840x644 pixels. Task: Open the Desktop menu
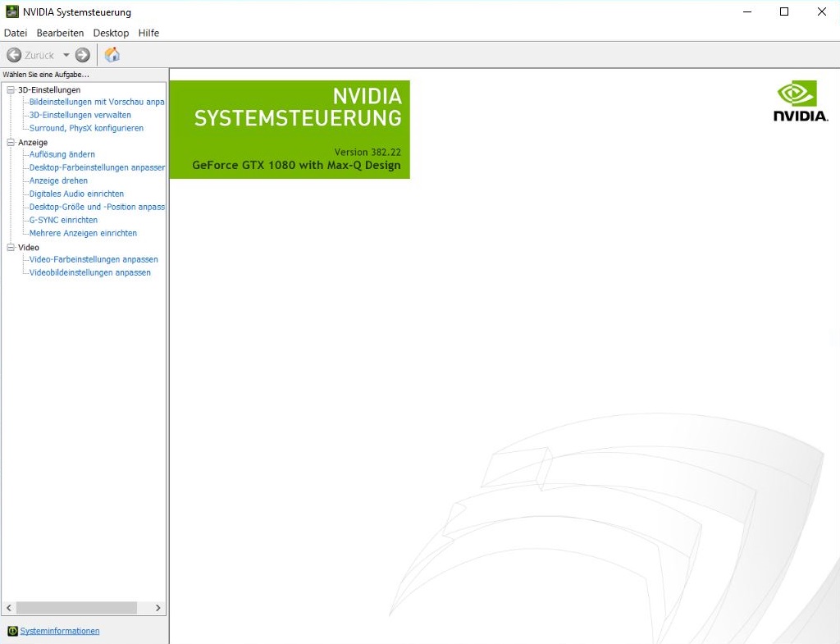(111, 33)
